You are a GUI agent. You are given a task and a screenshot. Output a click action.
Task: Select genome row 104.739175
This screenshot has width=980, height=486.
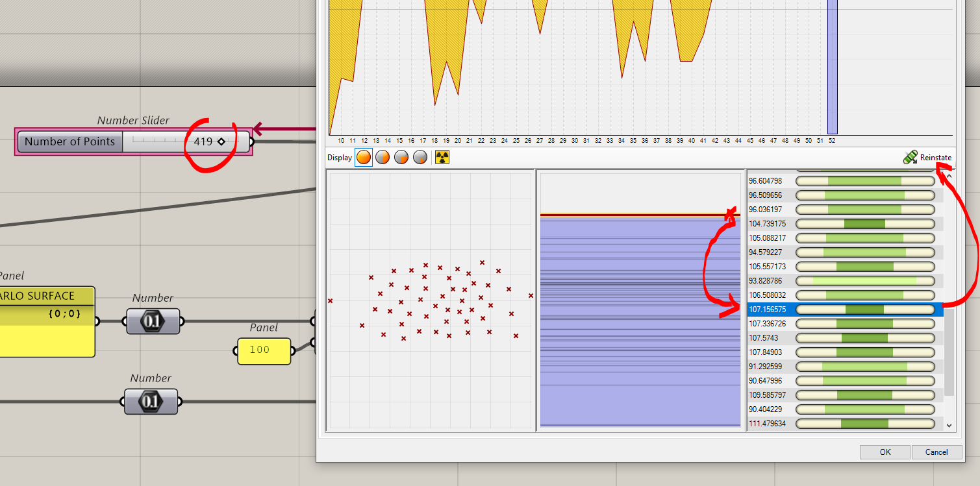coord(845,224)
